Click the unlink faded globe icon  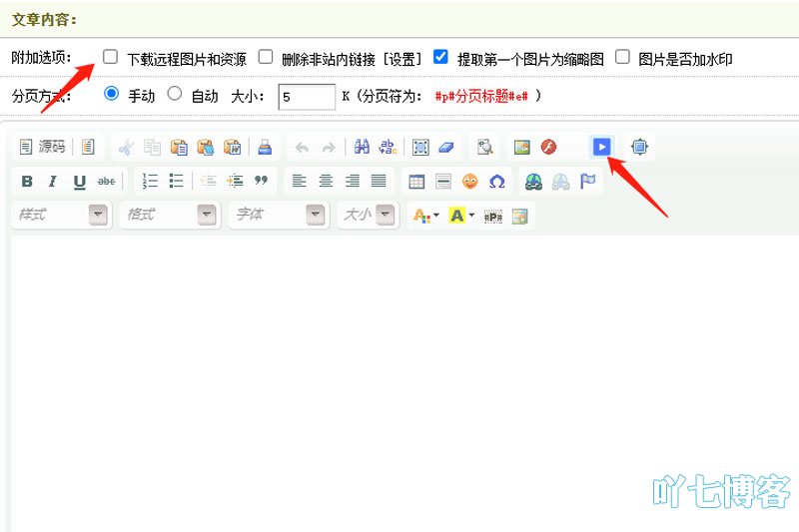(560, 182)
